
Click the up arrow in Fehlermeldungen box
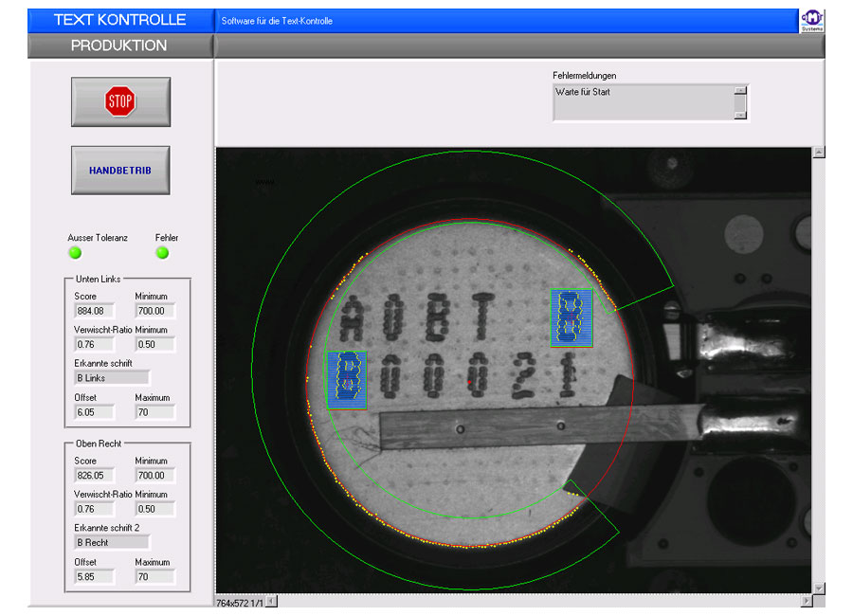pos(740,91)
